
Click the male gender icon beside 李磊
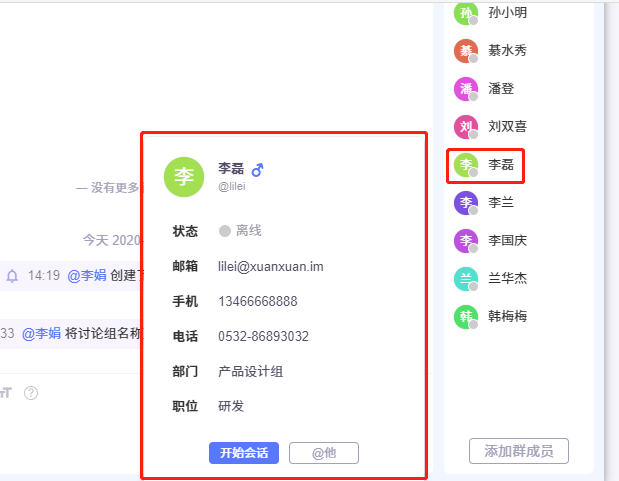(x=257, y=169)
